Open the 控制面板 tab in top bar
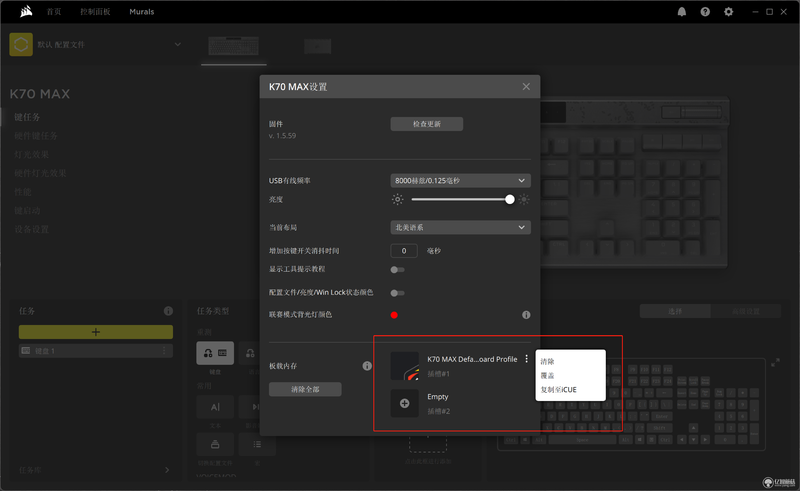 pyautogui.click(x=95, y=12)
